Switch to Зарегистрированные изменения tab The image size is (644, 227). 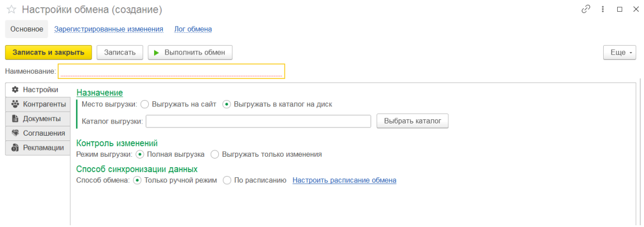point(109,29)
